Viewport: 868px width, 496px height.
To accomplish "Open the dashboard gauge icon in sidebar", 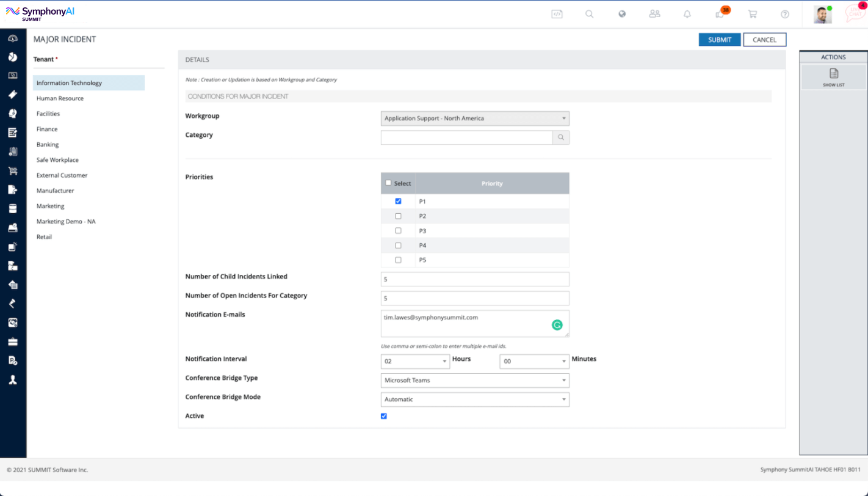I will pos(12,38).
